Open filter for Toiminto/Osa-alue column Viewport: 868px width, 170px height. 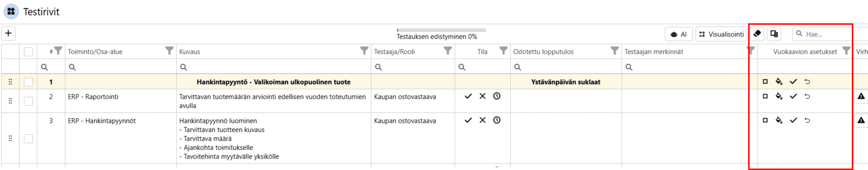pos(169,51)
